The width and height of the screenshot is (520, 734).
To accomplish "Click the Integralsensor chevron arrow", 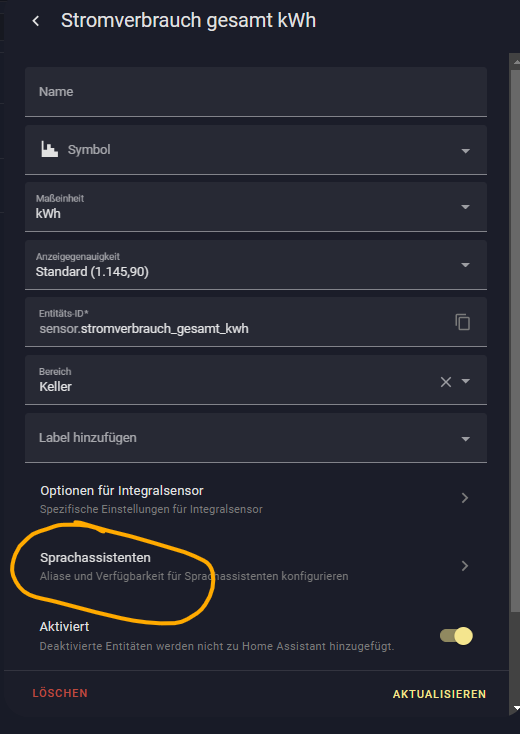I will tap(465, 498).
